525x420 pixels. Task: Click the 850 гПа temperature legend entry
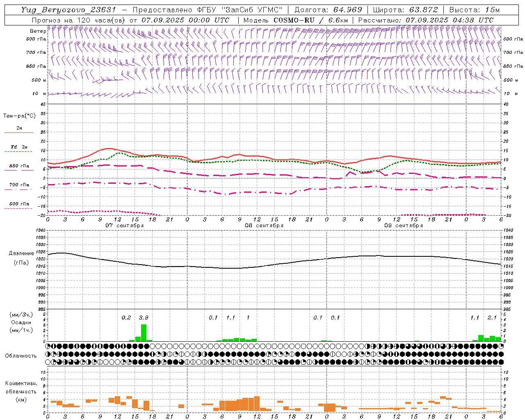(x=19, y=166)
